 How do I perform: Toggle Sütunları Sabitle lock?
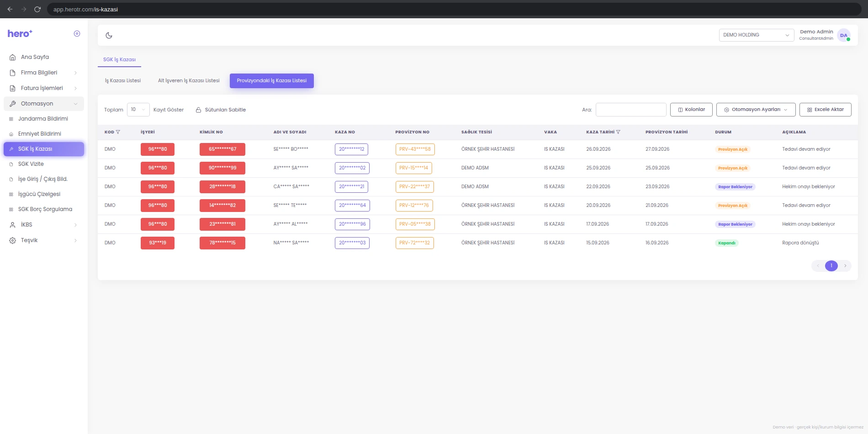tap(221, 110)
